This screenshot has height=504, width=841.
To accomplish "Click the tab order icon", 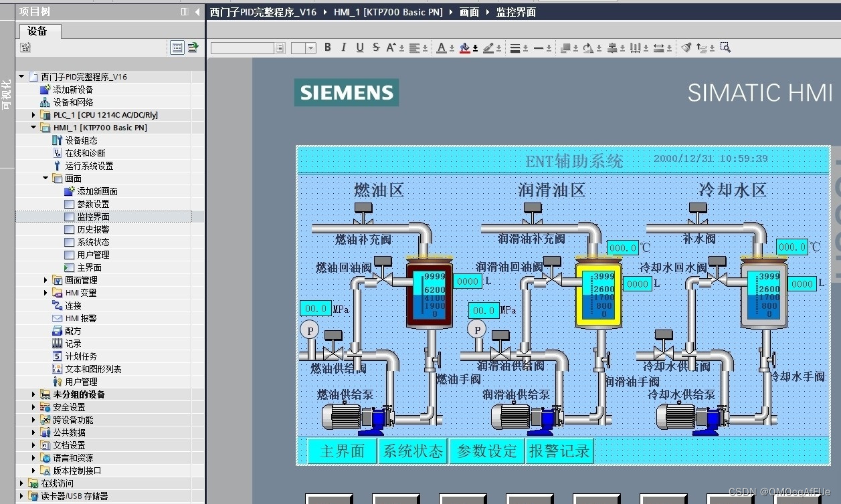I will (701, 47).
